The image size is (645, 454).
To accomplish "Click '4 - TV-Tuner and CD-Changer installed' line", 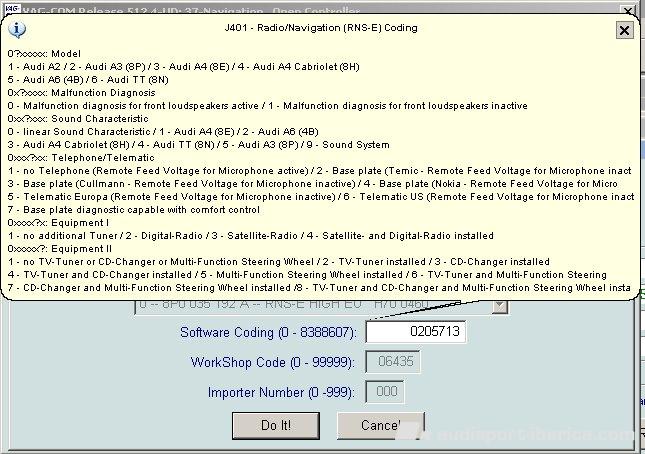I will [x=307, y=275].
